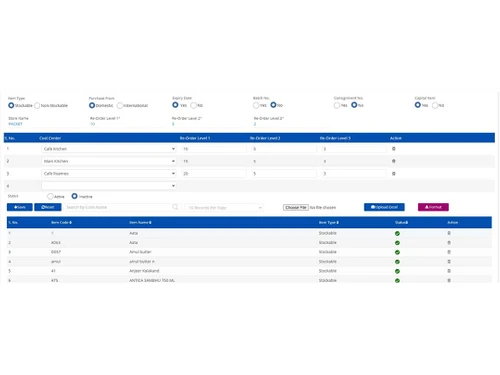The height and width of the screenshot is (375, 500).
Task: Click Re-Order Level 3 field for Cafe Kitchen
Action: [x=354, y=149]
